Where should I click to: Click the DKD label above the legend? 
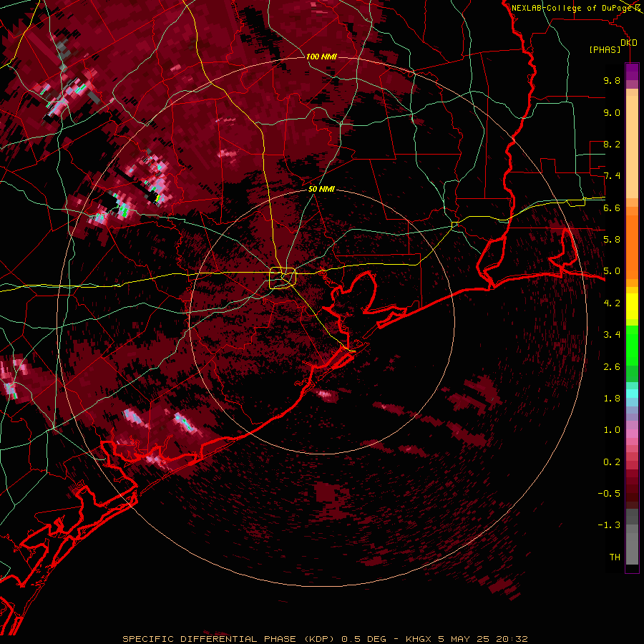pyautogui.click(x=629, y=43)
